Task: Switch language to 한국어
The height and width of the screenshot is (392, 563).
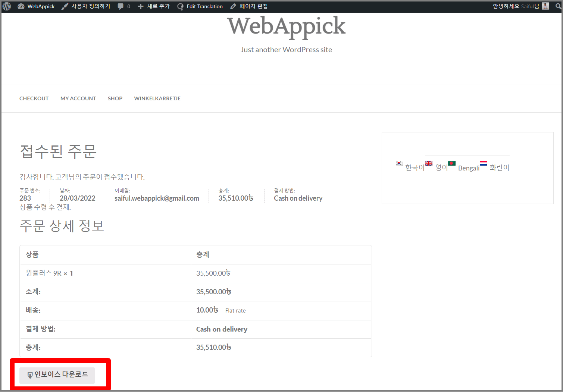Action: (x=415, y=168)
